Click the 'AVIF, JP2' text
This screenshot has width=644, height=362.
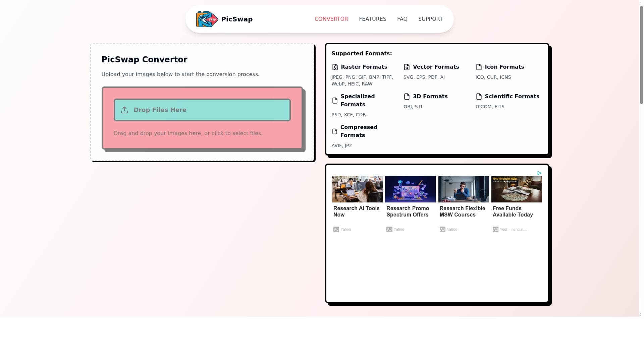(341, 145)
